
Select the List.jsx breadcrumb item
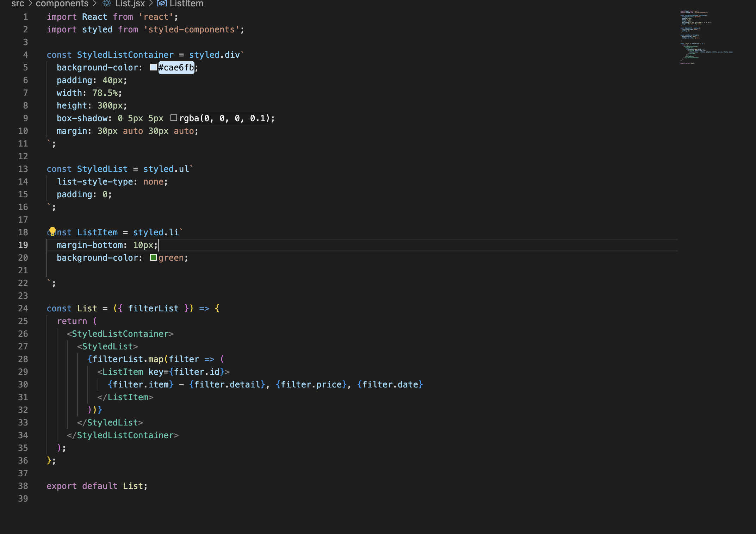coord(130,4)
